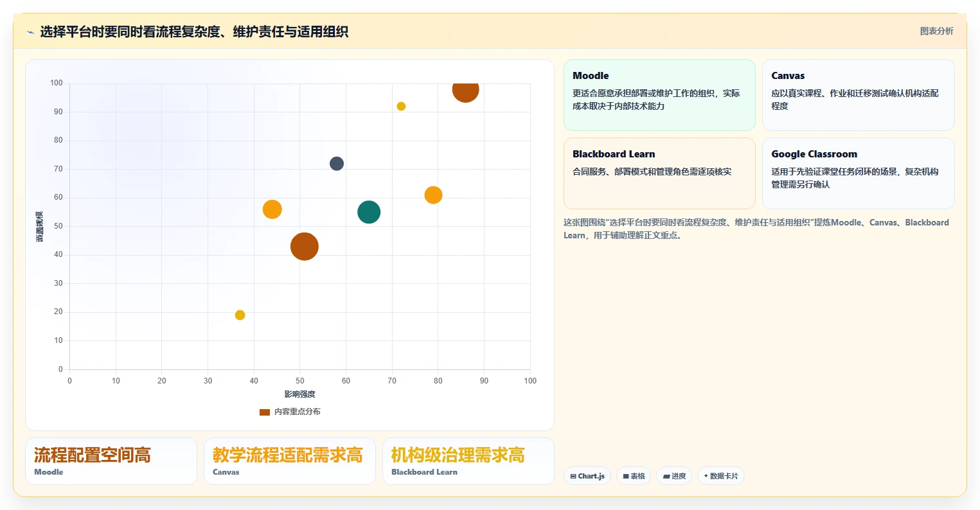980x510 pixels.
Task: Click the 图表分析 label in header
Action: pyautogui.click(x=936, y=31)
